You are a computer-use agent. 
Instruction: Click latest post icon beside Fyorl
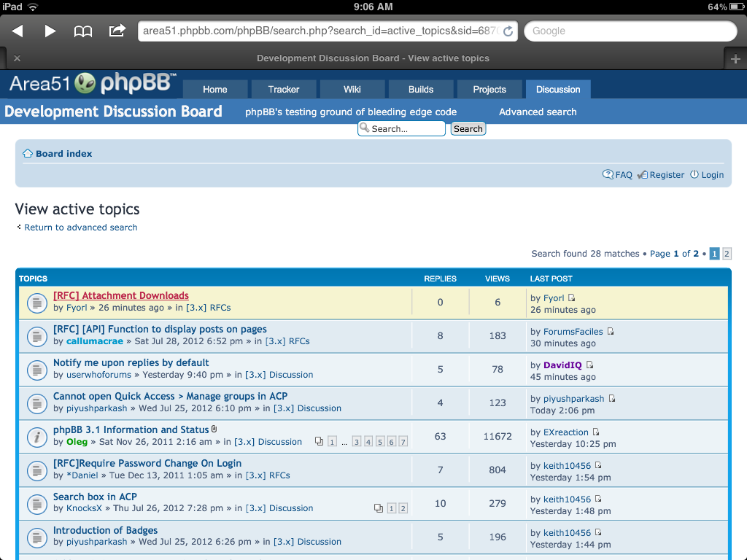(572, 298)
